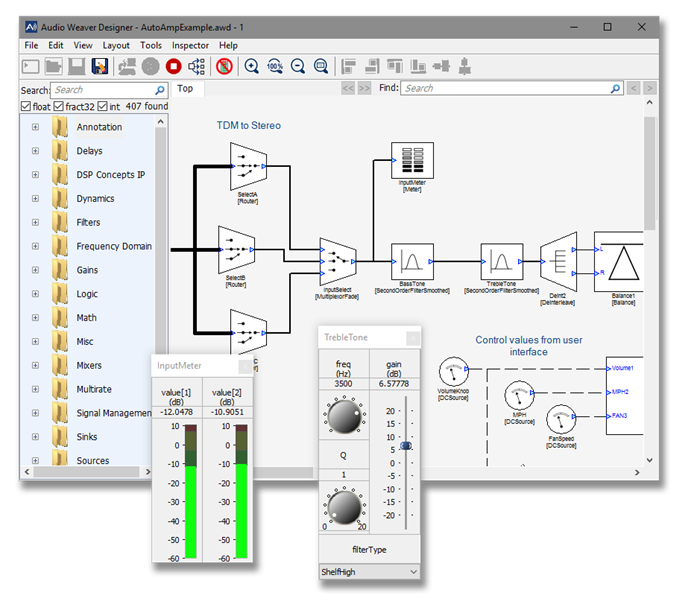This screenshot has height=607, width=694.
Task: Select the BassTone filter block
Action: 412,263
